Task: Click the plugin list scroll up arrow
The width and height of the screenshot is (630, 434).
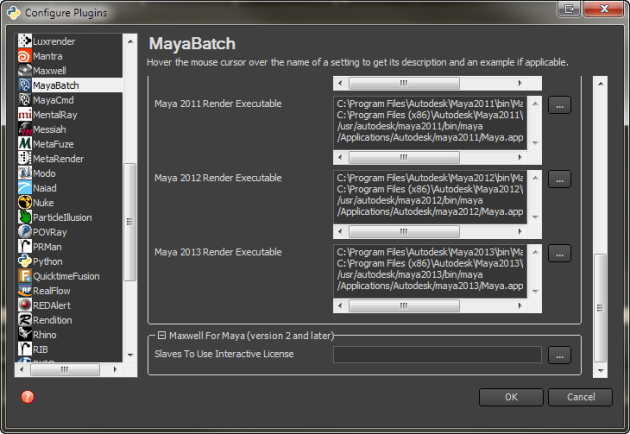Action: click(130, 41)
